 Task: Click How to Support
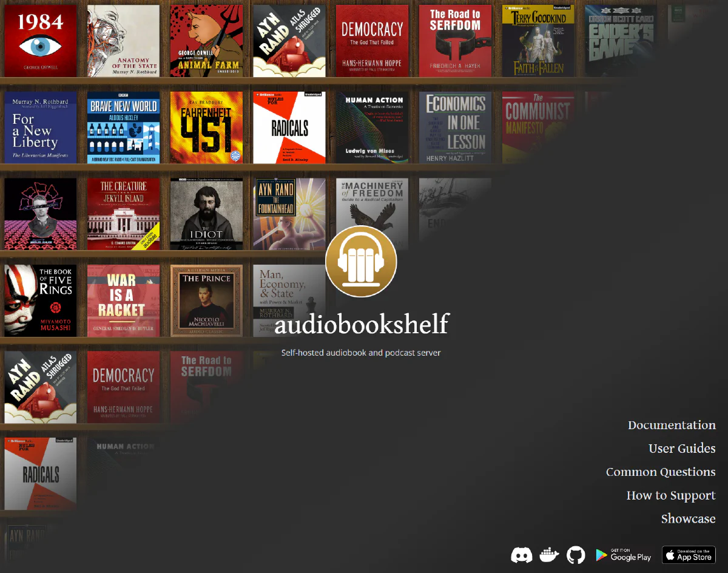[x=671, y=495]
